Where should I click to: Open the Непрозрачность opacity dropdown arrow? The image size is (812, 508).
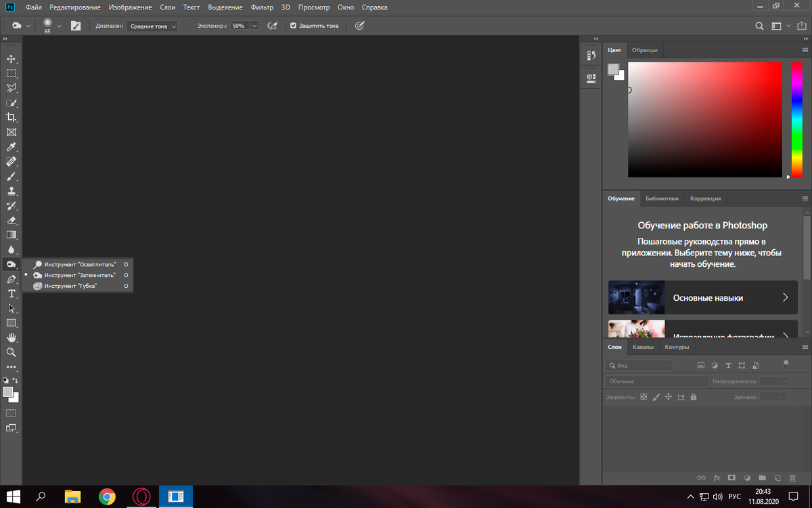(784, 381)
